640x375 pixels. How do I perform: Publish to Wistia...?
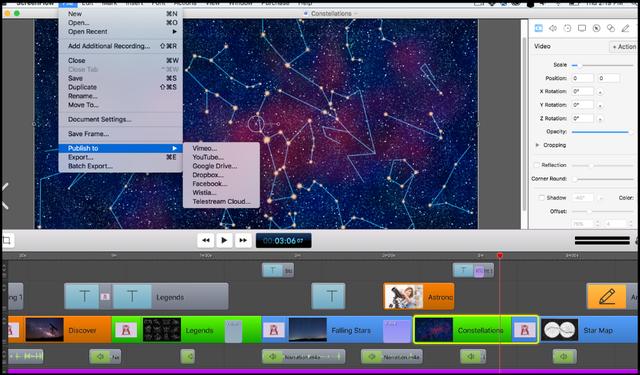tap(221, 193)
